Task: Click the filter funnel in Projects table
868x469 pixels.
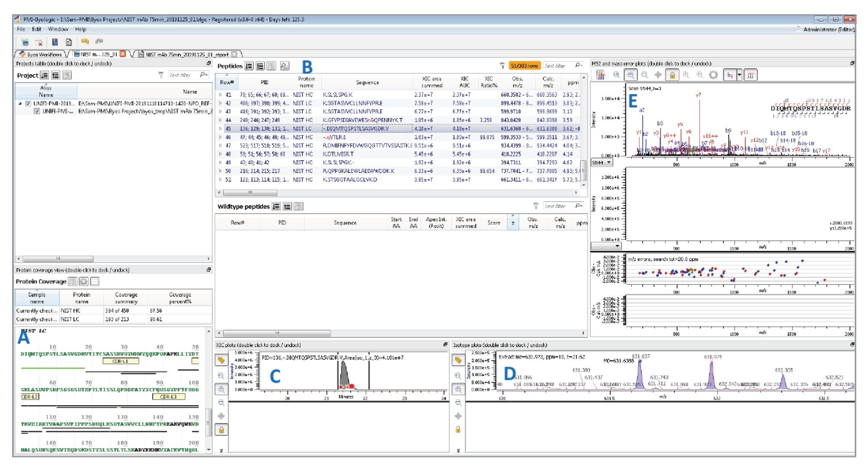Action: [161, 75]
